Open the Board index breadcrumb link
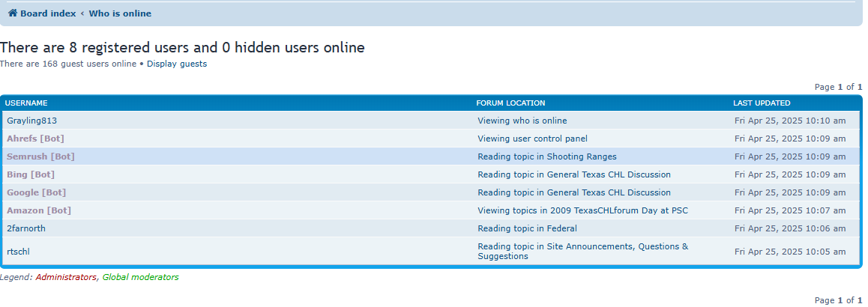This screenshot has height=307, width=868. [x=48, y=13]
